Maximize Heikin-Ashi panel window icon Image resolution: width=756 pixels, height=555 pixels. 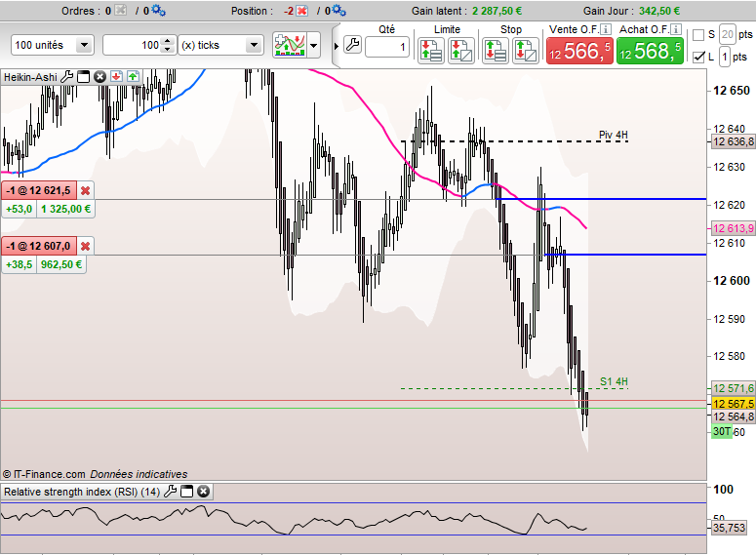click(x=84, y=77)
